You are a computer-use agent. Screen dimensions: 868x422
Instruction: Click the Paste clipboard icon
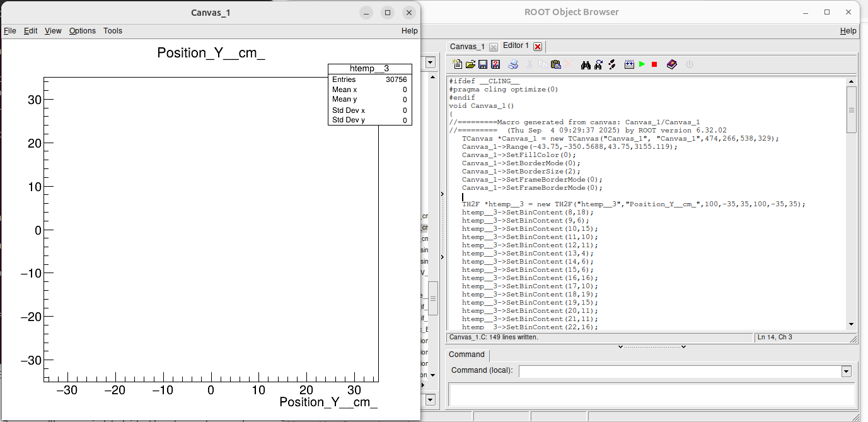click(555, 64)
